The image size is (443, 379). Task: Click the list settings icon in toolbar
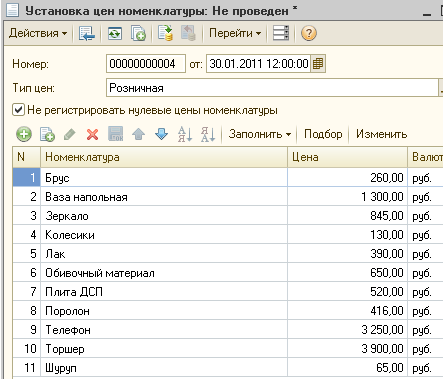281,33
